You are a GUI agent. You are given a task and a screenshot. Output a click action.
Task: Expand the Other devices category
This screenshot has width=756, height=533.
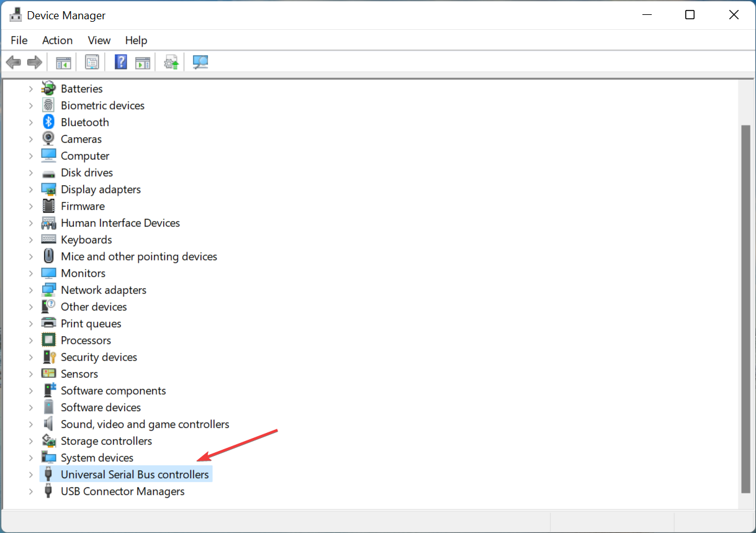coord(30,307)
